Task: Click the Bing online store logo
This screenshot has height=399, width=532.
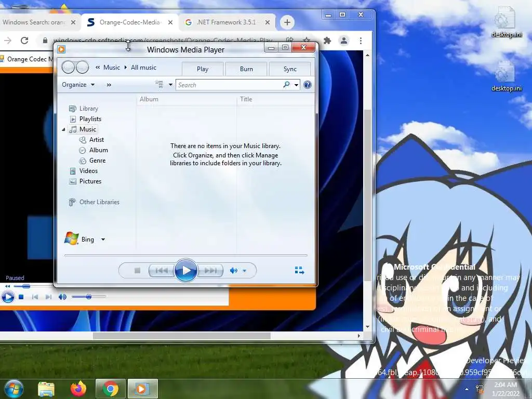Action: coord(71,238)
